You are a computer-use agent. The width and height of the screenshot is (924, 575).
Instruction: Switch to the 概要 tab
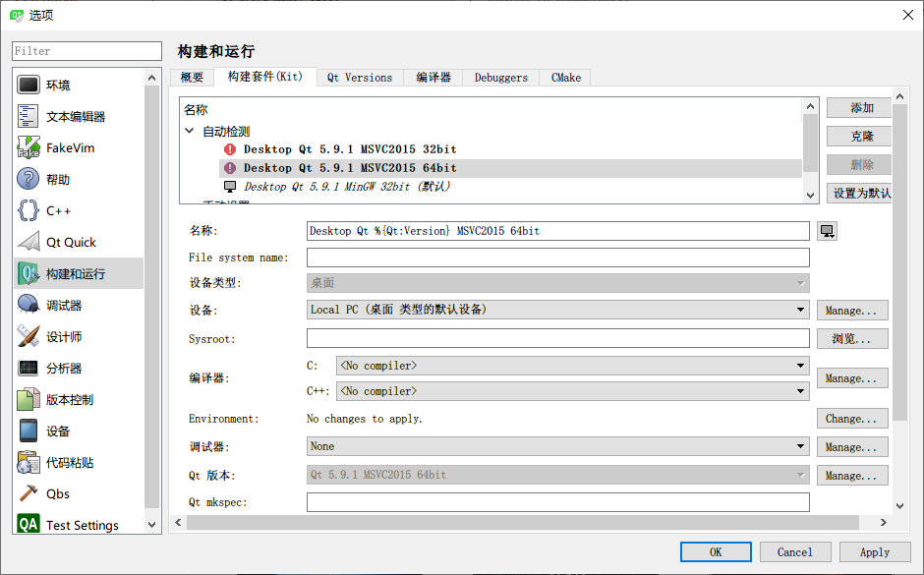tap(192, 78)
